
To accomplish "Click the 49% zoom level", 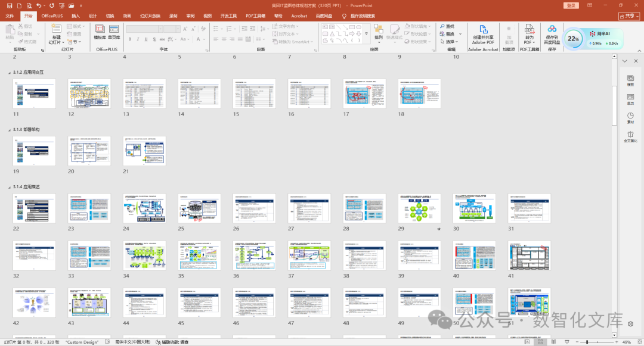I will [x=626, y=342].
